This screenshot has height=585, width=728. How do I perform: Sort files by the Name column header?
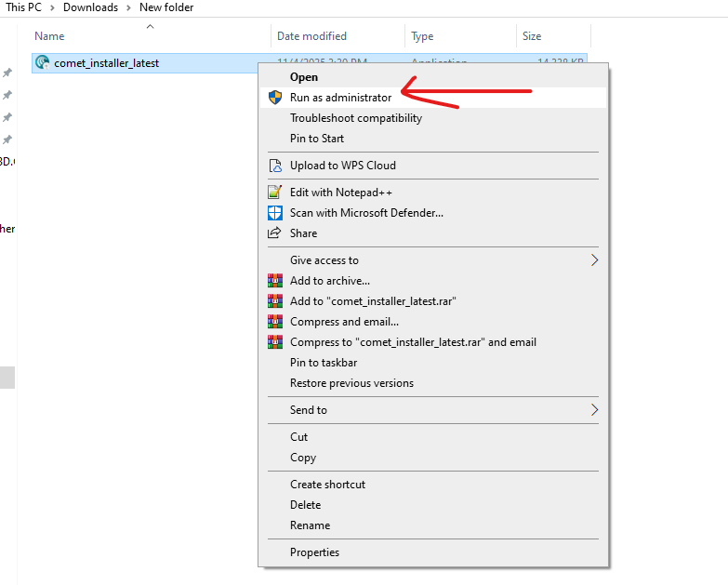coord(49,36)
